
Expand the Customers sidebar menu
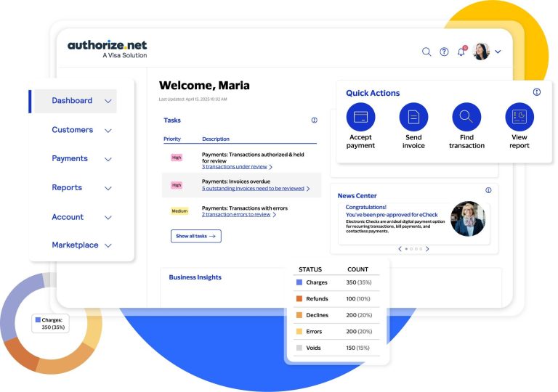coord(108,131)
